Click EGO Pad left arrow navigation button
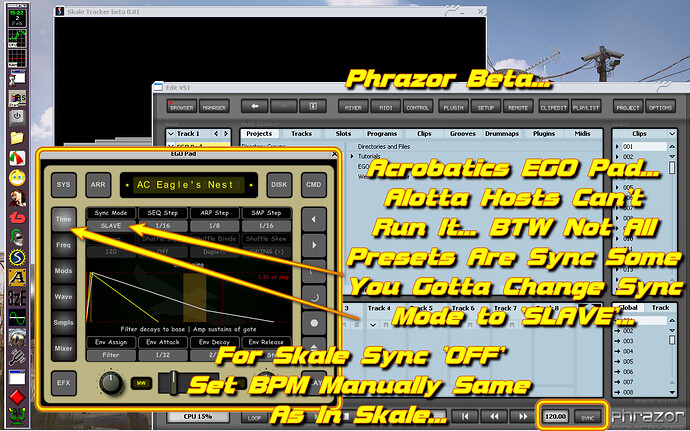The width and height of the screenshot is (690, 431). click(314, 219)
